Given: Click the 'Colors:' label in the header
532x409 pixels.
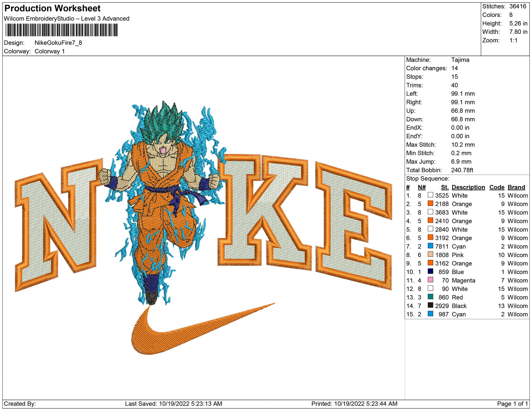Looking at the screenshot, I should pos(492,15).
